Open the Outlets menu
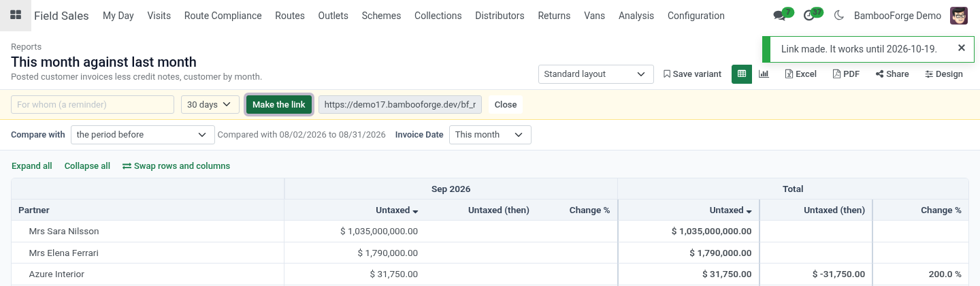 333,16
